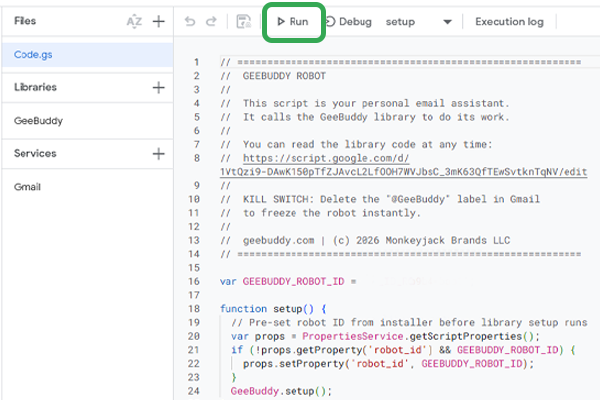Viewport: 600px width, 400px height.
Task: Click the 'geebuddy.com' copyright comment
Action: click(x=365, y=240)
